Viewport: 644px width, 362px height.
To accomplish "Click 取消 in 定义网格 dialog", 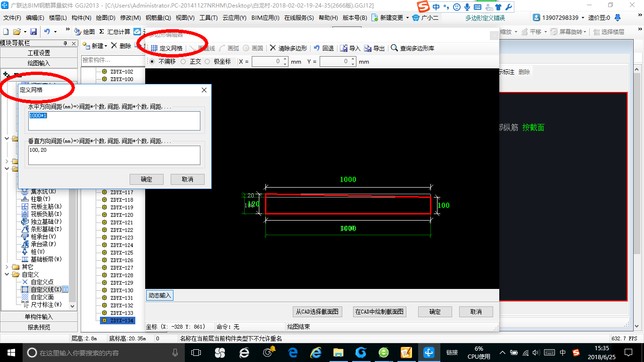I will 188,179.
